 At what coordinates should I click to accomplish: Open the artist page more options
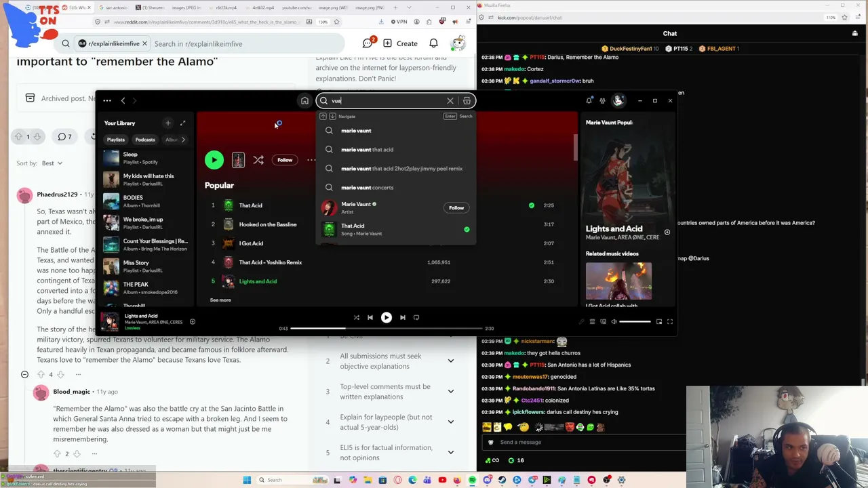311,160
